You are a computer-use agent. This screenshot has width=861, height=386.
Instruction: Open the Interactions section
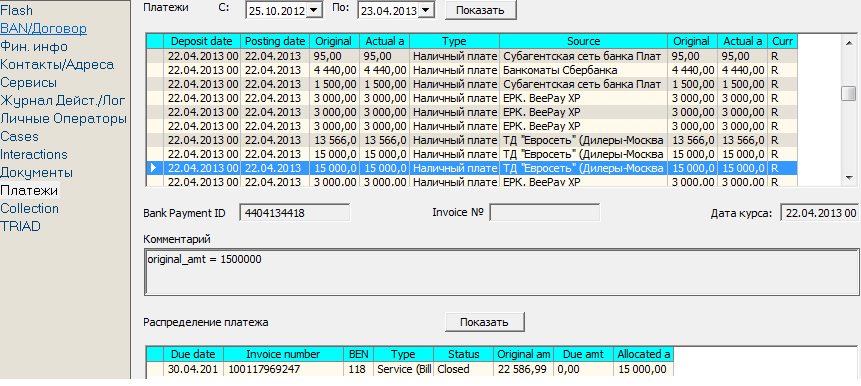(34, 154)
